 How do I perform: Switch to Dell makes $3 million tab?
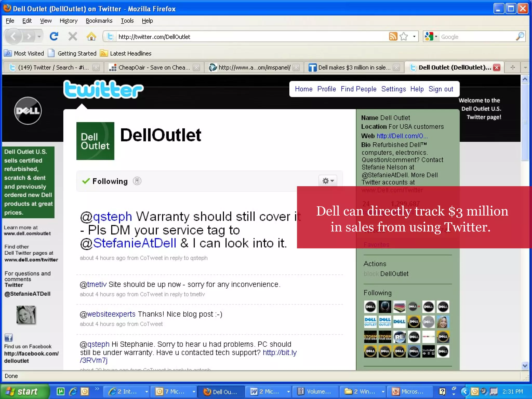[354, 68]
